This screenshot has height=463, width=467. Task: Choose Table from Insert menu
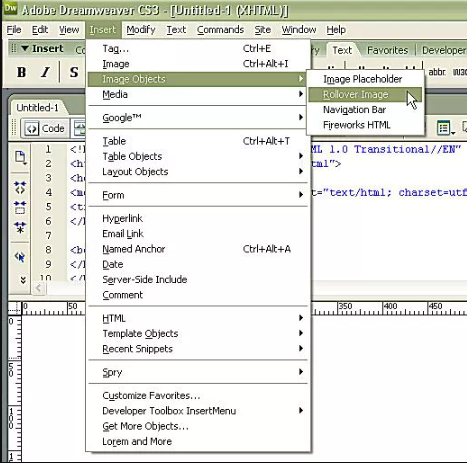coord(197,141)
